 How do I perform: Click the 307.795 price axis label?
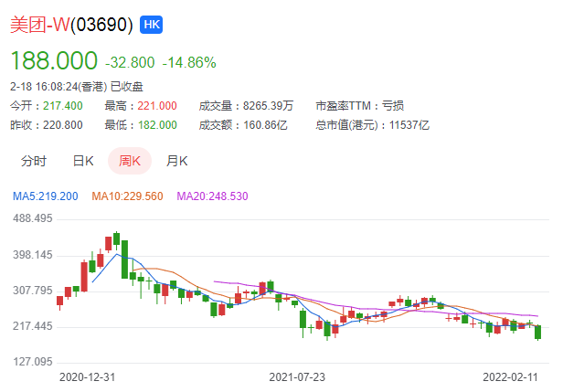point(33,291)
